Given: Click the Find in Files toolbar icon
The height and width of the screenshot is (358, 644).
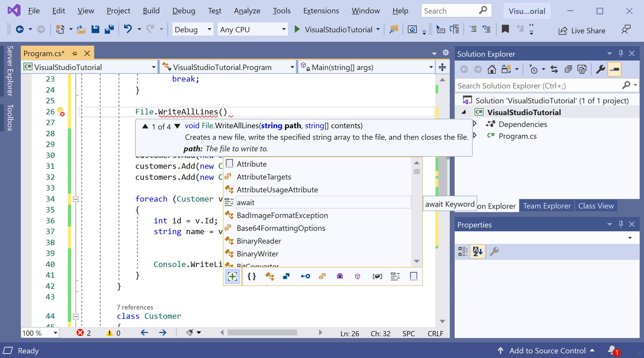Looking at the screenshot, I should click(x=394, y=29).
